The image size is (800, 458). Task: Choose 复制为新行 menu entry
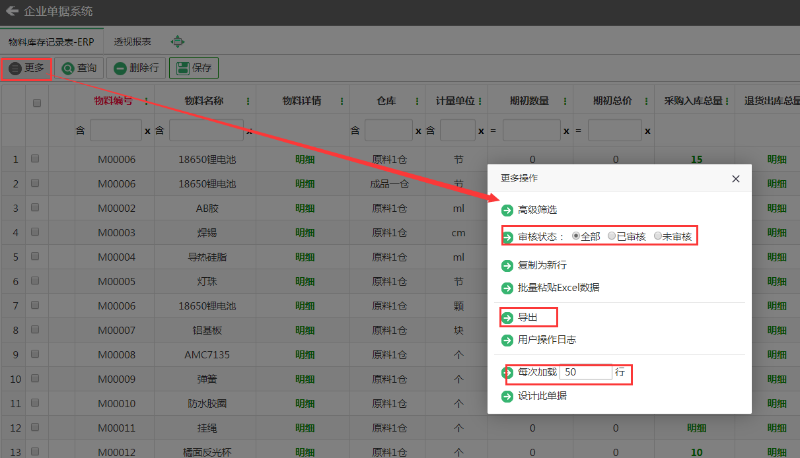click(x=542, y=265)
